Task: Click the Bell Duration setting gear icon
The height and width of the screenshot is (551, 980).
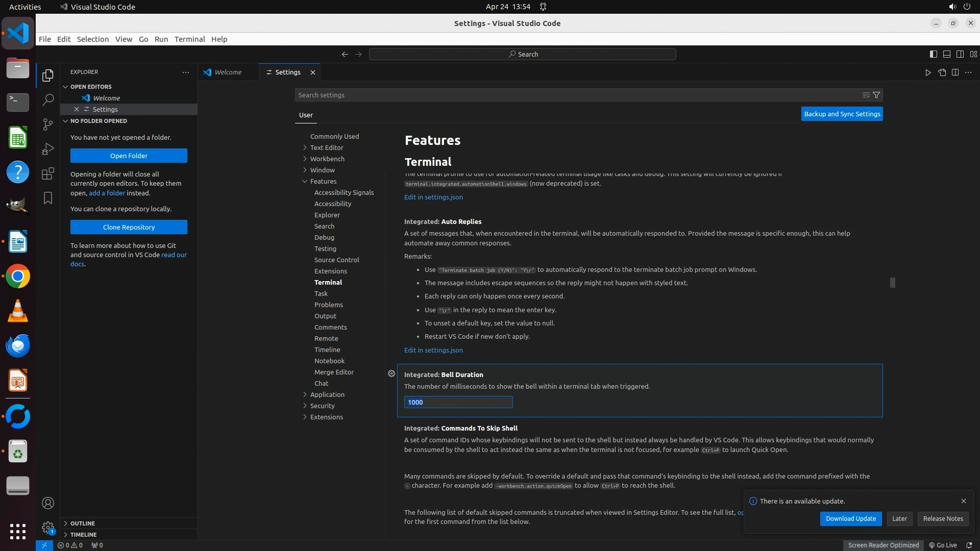Action: coord(391,373)
